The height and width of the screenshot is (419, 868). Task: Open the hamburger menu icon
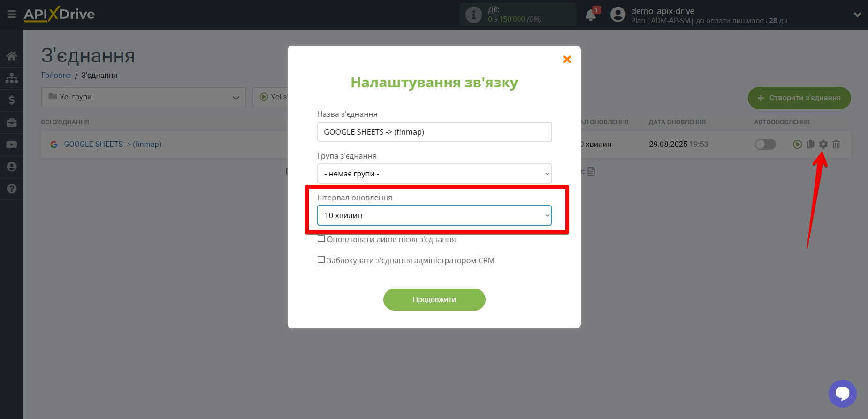coord(12,15)
